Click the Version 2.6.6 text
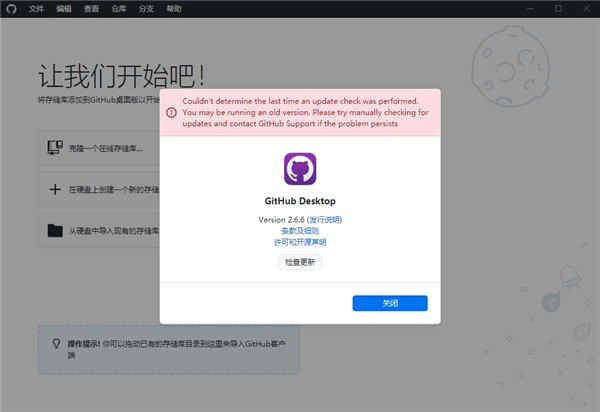This screenshot has width=600, height=412. pos(281,220)
